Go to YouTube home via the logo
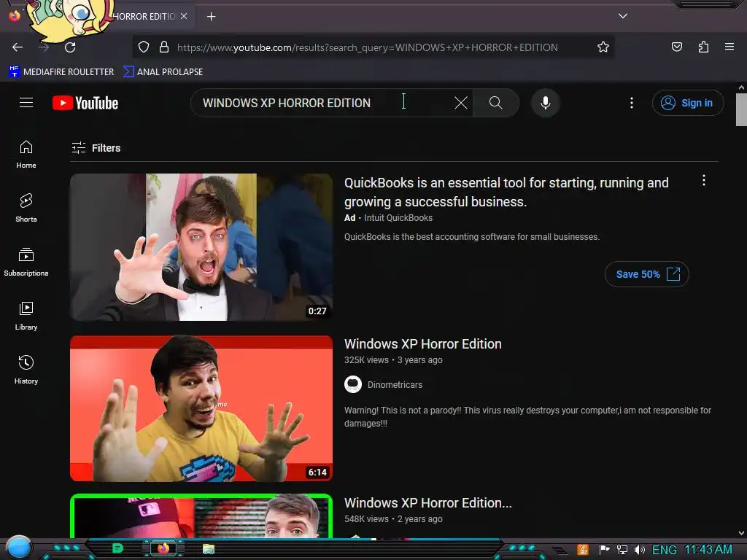This screenshot has height=560, width=747. [x=85, y=103]
